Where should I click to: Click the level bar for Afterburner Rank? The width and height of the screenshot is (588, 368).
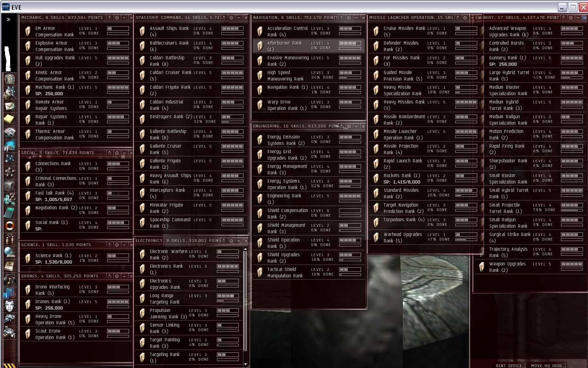pos(350,43)
